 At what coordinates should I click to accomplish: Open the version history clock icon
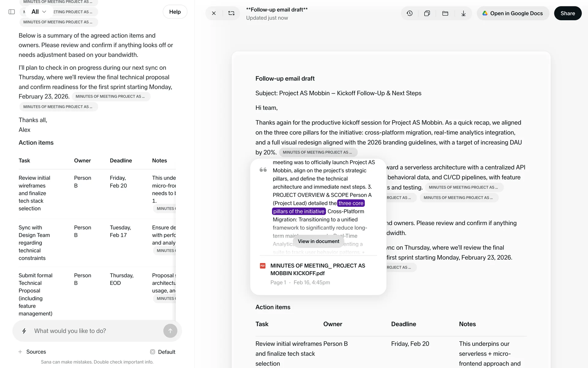click(x=409, y=13)
